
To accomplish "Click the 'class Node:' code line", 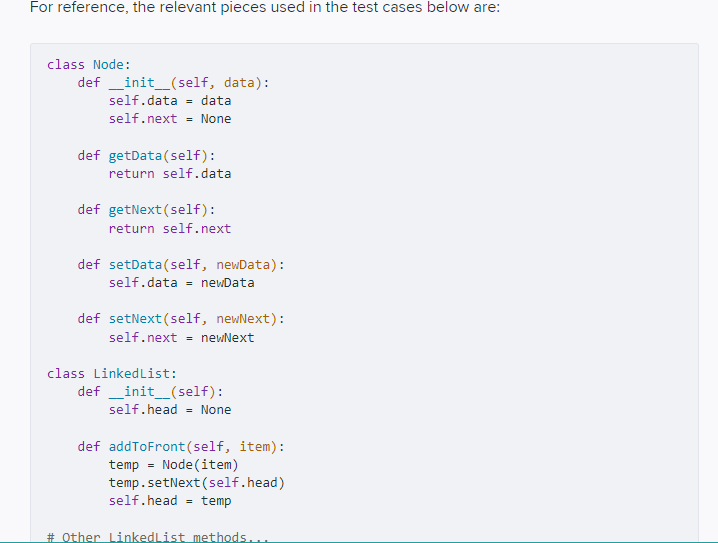I will click(x=89, y=65).
